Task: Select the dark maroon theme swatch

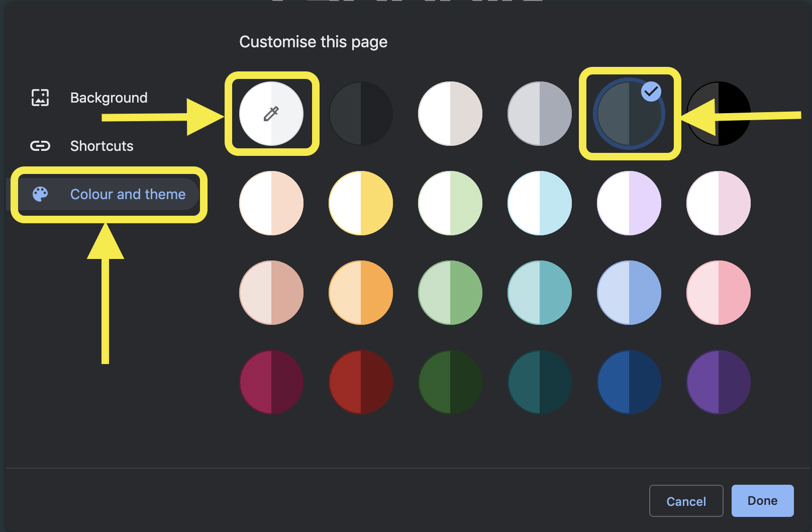Action: click(x=271, y=382)
